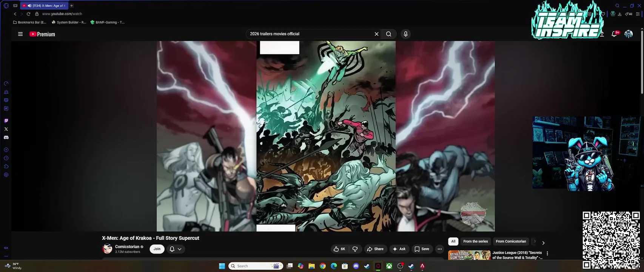Open System Builder bookmark

coord(69,22)
